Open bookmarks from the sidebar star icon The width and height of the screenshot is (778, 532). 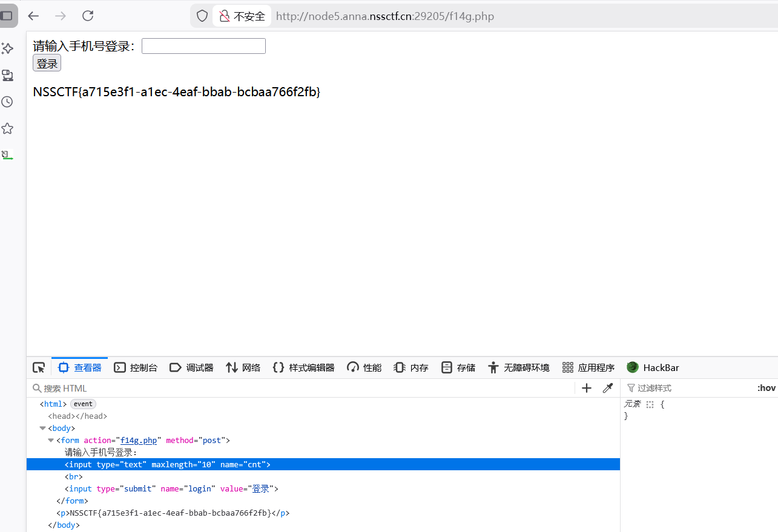[7, 128]
